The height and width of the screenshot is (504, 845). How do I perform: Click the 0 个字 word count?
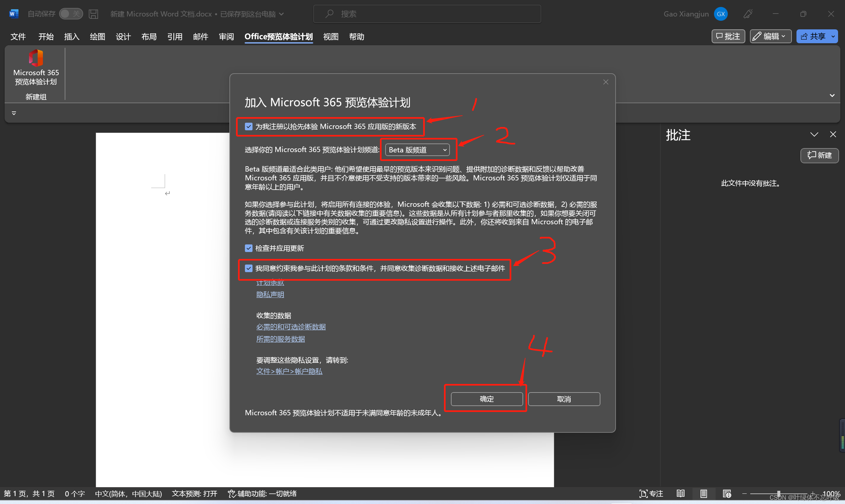pyautogui.click(x=75, y=493)
